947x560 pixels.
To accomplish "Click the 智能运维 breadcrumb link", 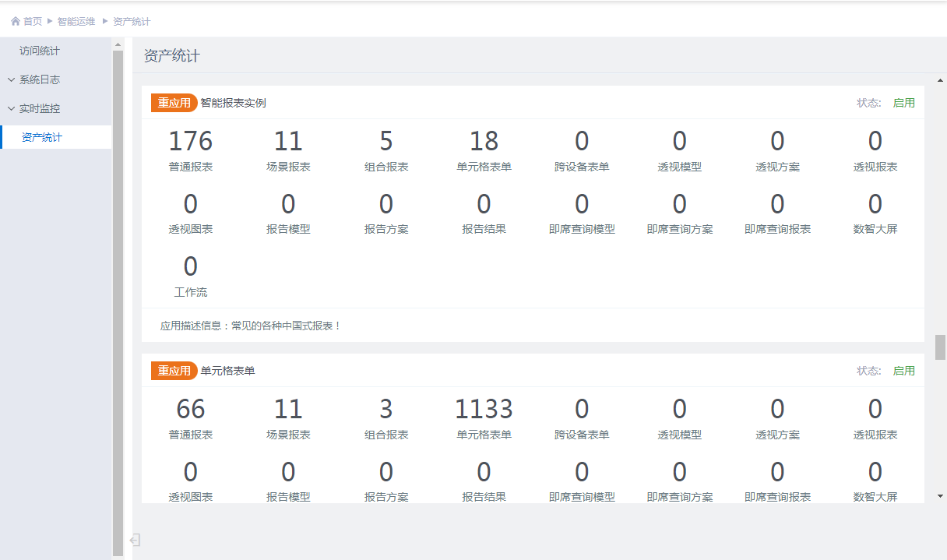I will coord(77,22).
